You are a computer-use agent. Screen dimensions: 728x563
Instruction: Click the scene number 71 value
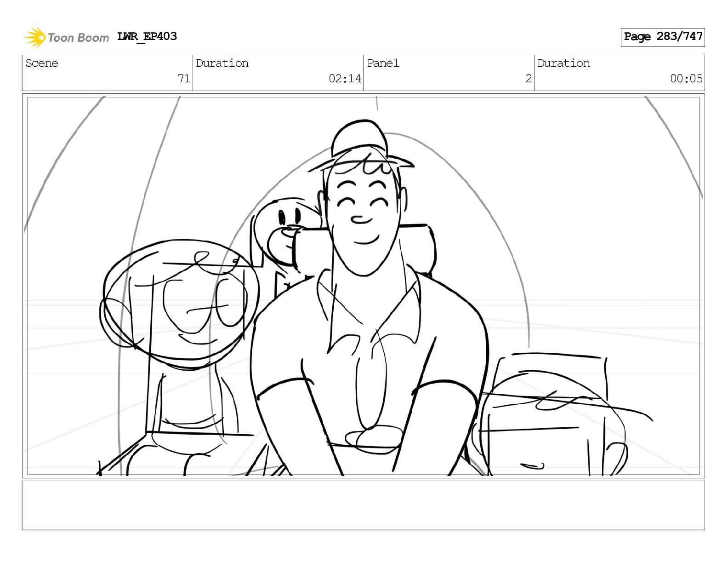point(184,79)
